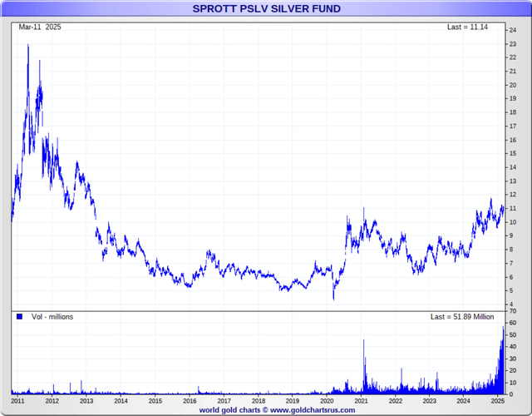Image resolution: width=532 pixels, height=416 pixels.
Task: Click the 2015 x-axis label
Action: click(x=155, y=401)
